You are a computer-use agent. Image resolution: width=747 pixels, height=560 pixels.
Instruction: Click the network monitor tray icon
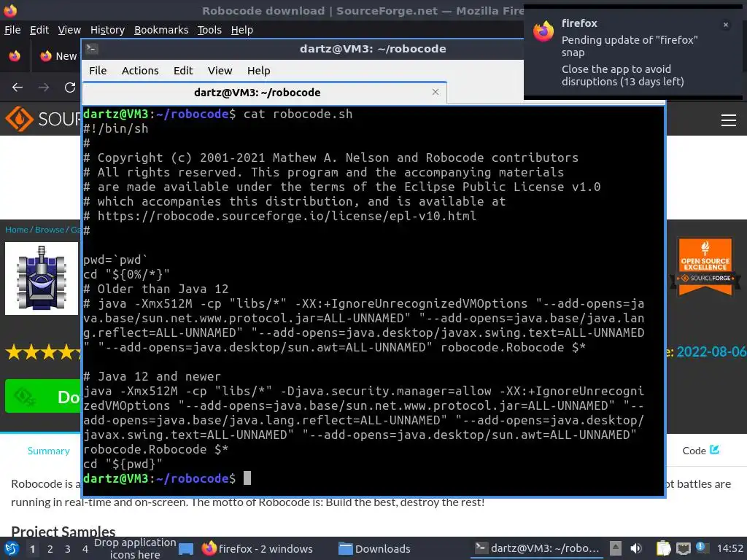pyautogui.click(x=683, y=548)
